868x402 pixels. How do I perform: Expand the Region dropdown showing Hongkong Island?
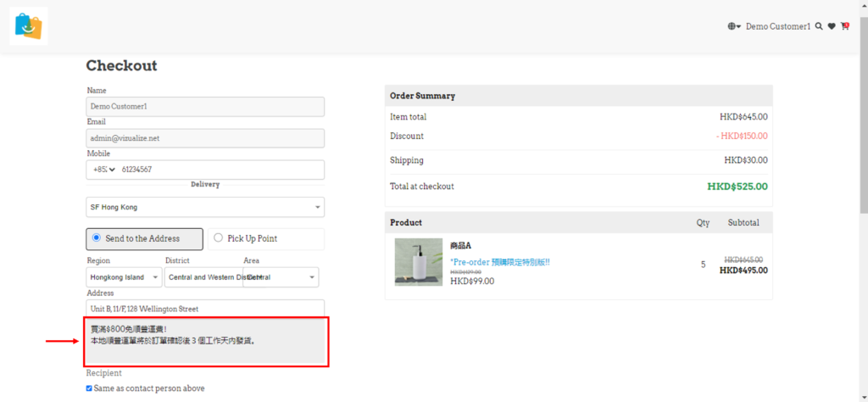pos(125,277)
